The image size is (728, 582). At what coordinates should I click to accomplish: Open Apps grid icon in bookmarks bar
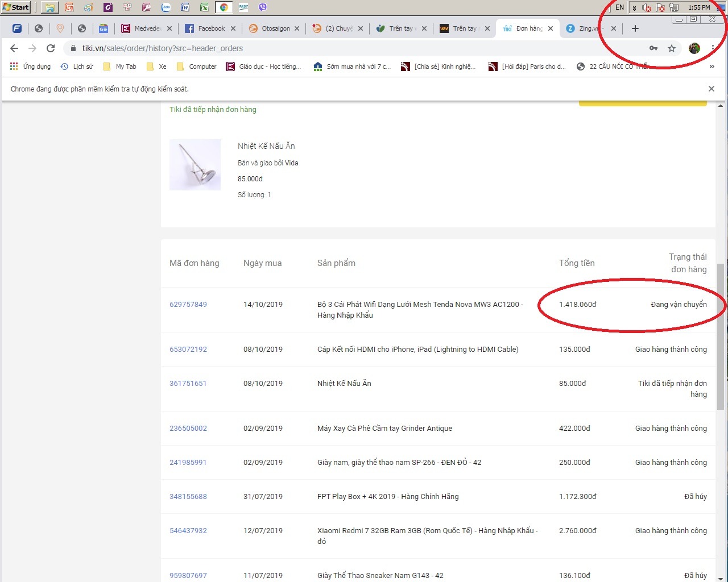pos(14,66)
